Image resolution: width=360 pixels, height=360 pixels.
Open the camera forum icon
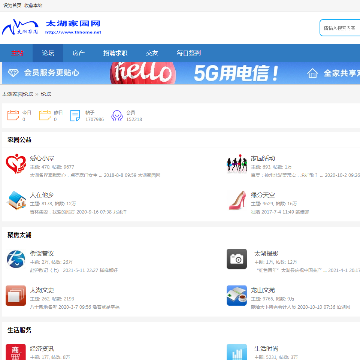pyautogui.click(x=237, y=259)
